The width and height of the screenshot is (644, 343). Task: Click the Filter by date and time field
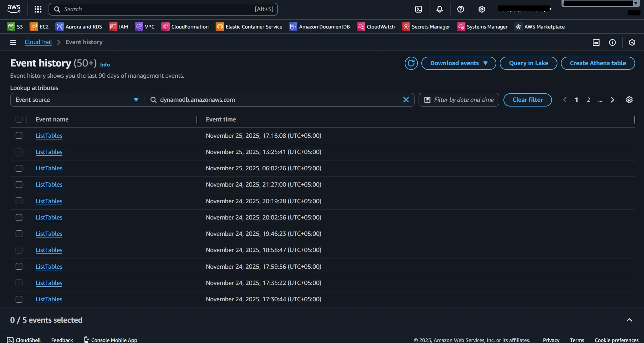pos(459,100)
